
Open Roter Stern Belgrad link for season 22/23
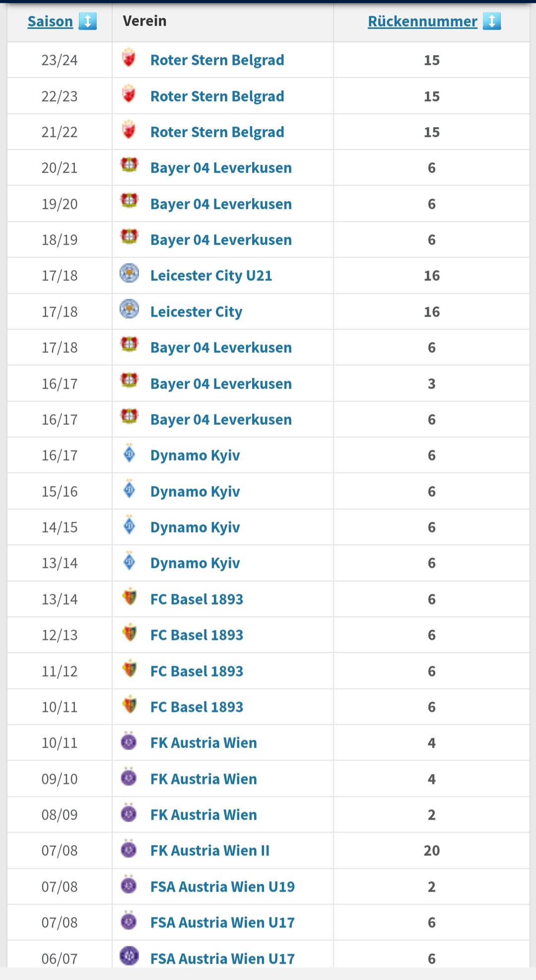[217, 96]
